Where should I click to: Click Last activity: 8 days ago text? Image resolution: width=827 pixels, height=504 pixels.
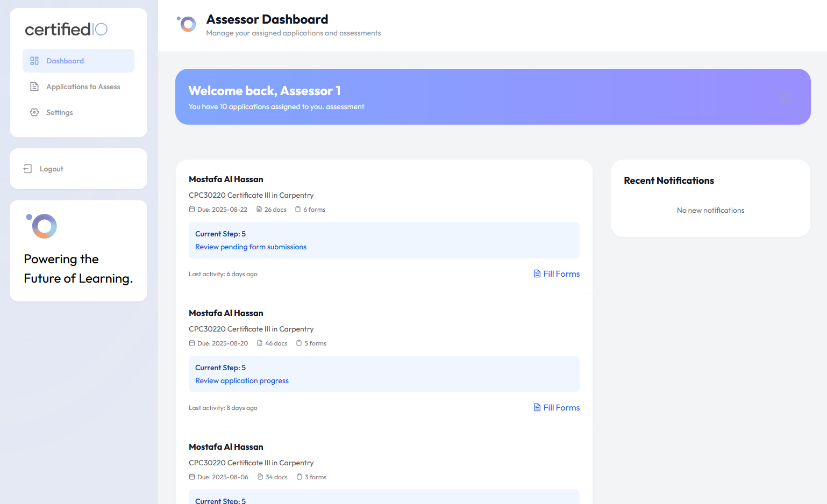tap(223, 408)
